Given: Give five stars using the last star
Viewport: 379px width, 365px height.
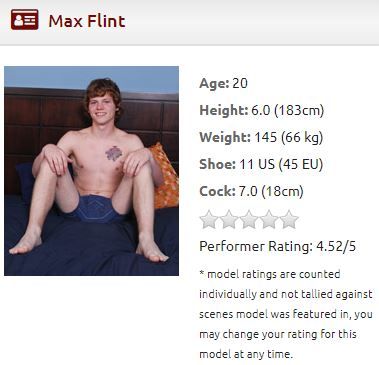Looking at the screenshot, I should coord(289,219).
